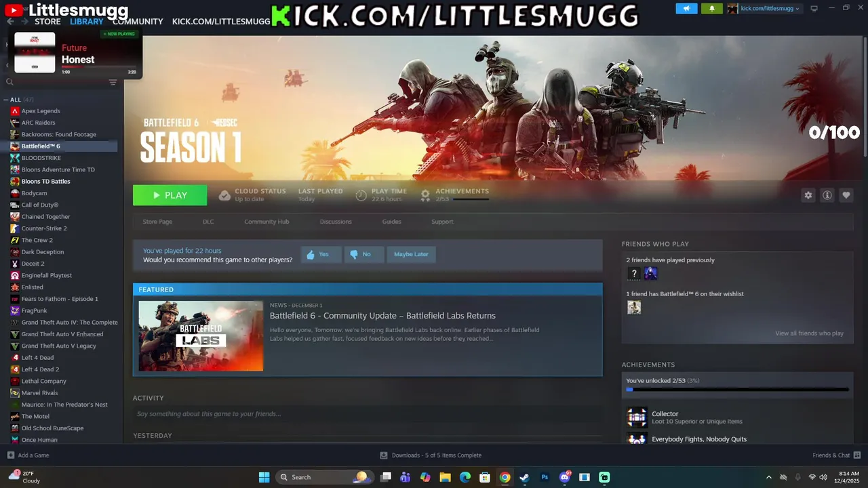Open the library search icon

tap(9, 82)
